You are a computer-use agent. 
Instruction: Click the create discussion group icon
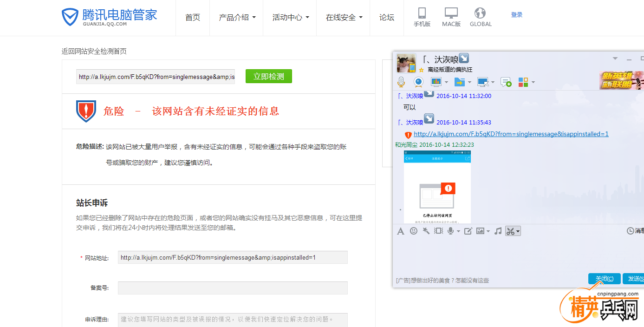pyautogui.click(x=506, y=82)
